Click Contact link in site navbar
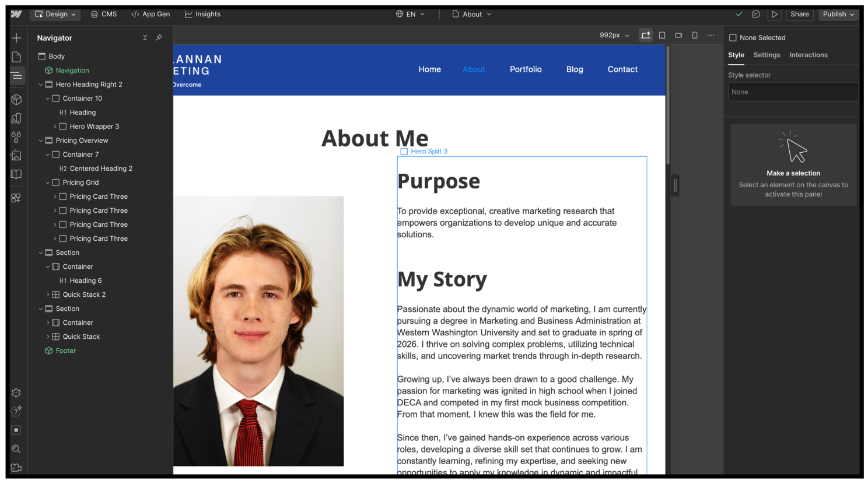868x484 pixels. [622, 69]
